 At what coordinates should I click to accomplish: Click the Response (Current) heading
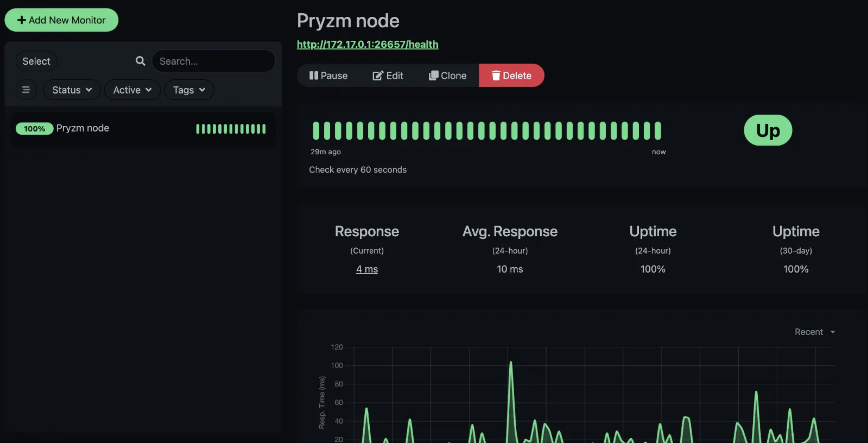[367, 232]
